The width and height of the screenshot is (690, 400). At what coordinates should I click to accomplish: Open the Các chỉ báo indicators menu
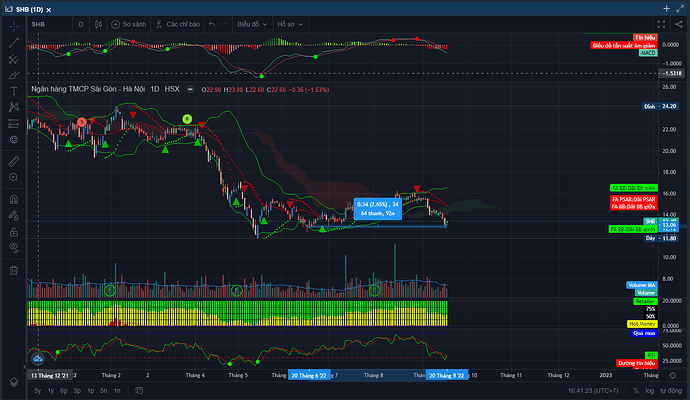click(x=180, y=23)
